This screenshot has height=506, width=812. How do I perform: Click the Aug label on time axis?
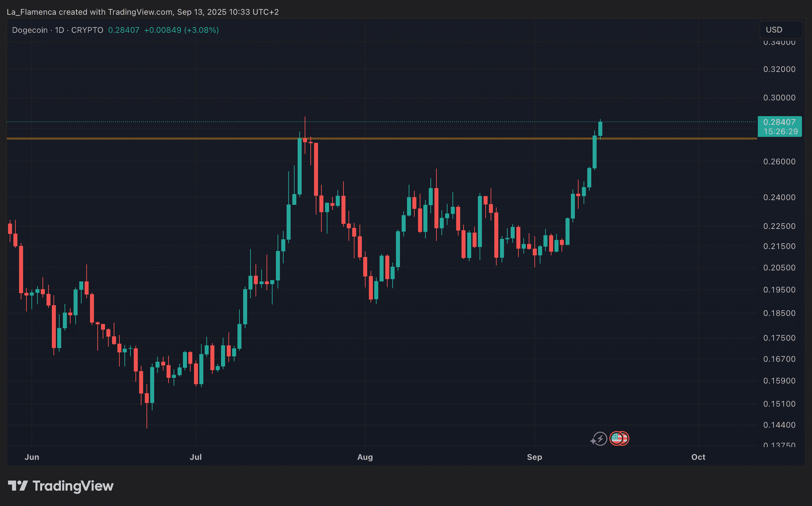coord(365,457)
